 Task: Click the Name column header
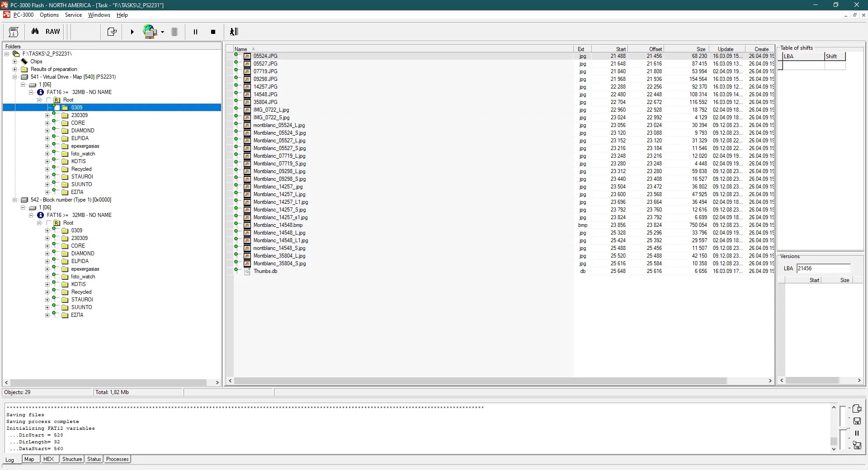coord(241,49)
